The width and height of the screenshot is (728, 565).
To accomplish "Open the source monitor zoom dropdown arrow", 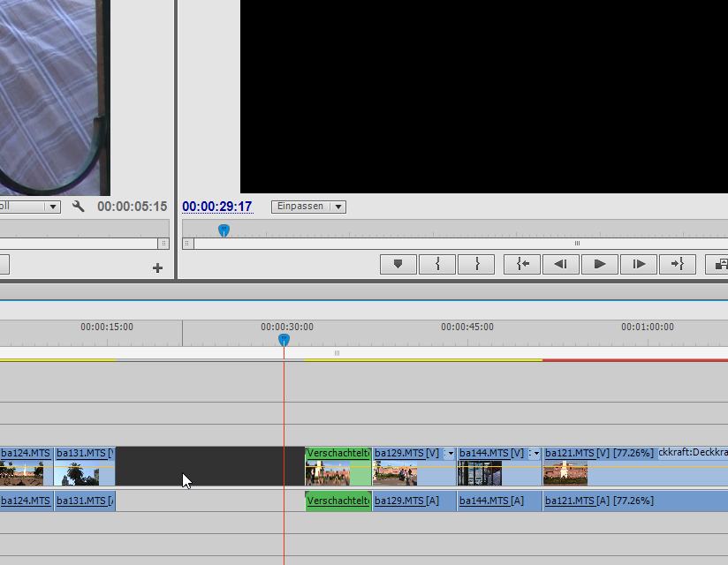I will pos(53,207).
